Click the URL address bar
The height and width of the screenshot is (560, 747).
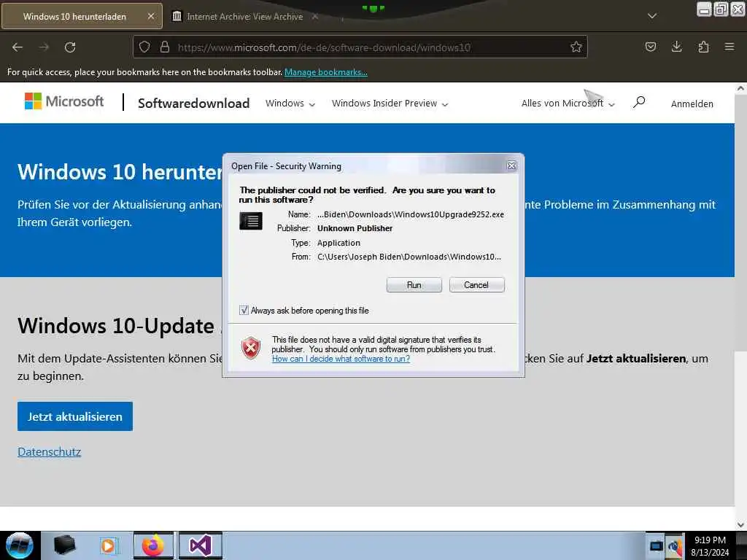[360, 47]
